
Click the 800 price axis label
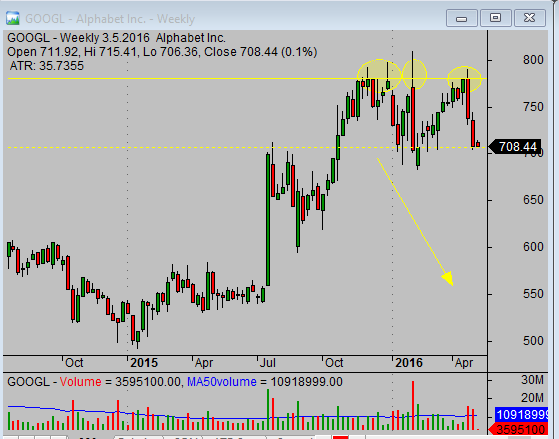point(533,60)
